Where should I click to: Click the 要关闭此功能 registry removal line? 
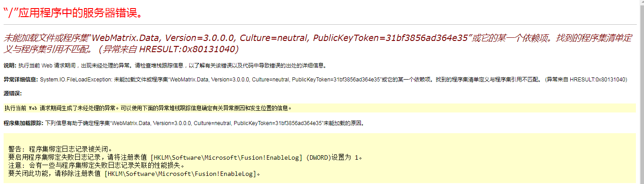coord(134,174)
